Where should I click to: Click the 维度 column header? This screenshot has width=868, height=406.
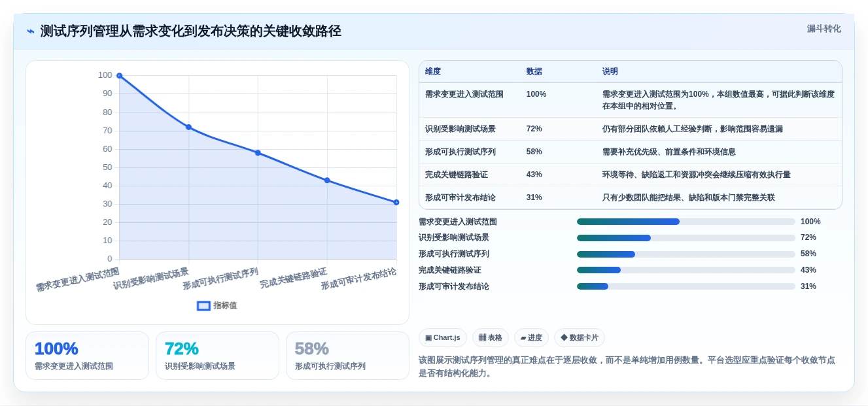click(x=433, y=71)
